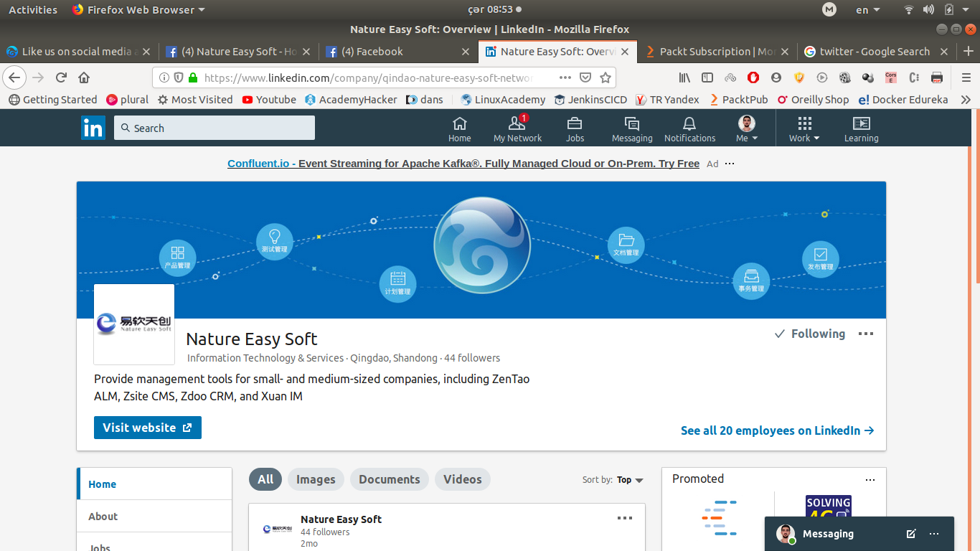Open Firefox Web Browser app menu

click(x=138, y=10)
